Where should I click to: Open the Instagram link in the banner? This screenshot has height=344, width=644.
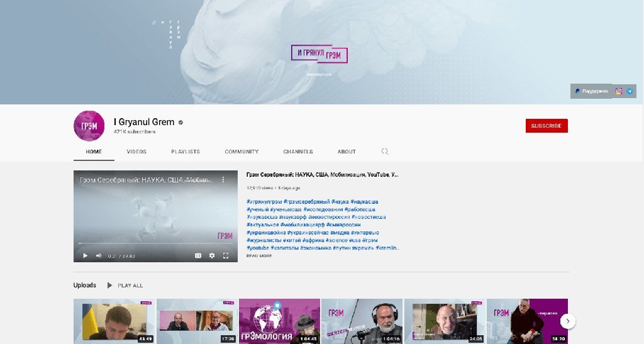click(619, 91)
